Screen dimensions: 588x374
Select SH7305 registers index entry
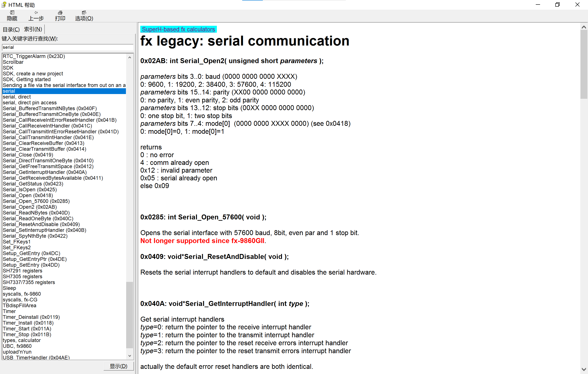tap(23, 276)
